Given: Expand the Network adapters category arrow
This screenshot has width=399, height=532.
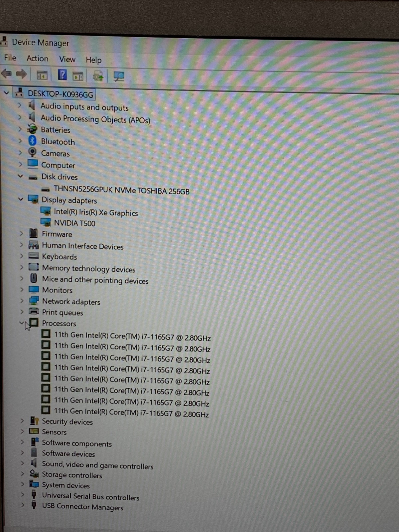Looking at the screenshot, I should (x=22, y=301).
